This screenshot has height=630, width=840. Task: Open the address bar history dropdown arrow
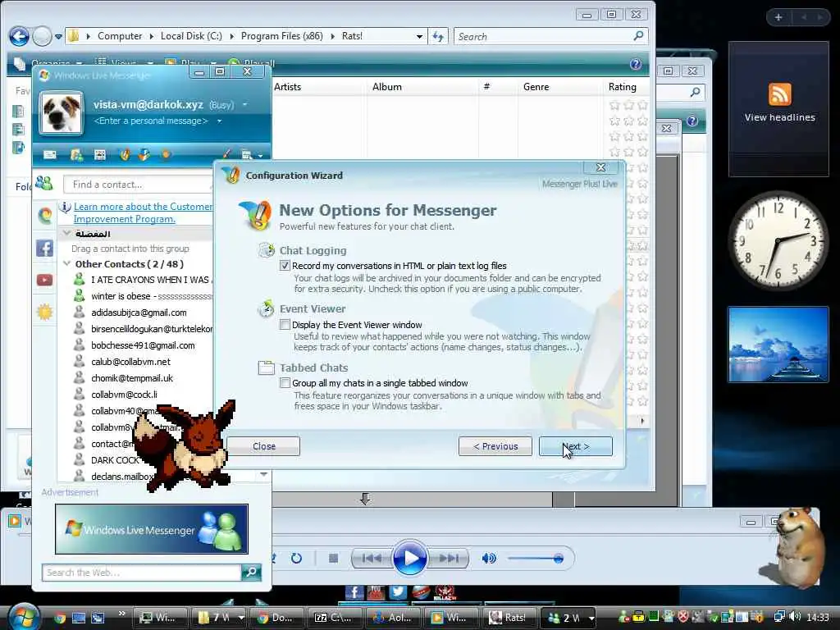(419, 36)
